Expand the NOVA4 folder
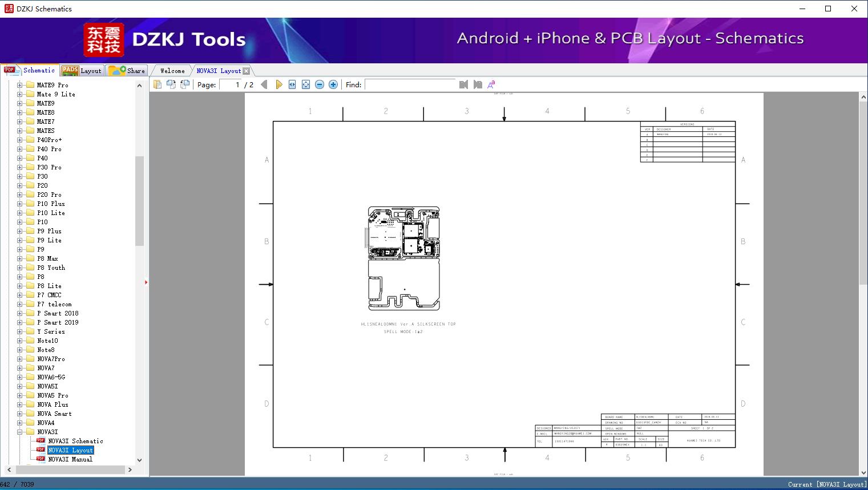 coord(20,423)
